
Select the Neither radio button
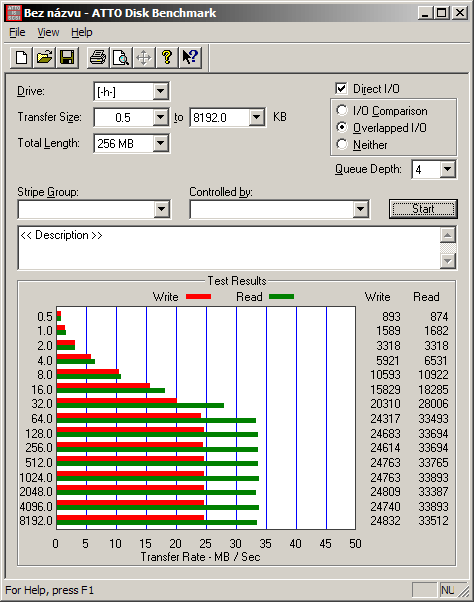pyautogui.click(x=342, y=144)
